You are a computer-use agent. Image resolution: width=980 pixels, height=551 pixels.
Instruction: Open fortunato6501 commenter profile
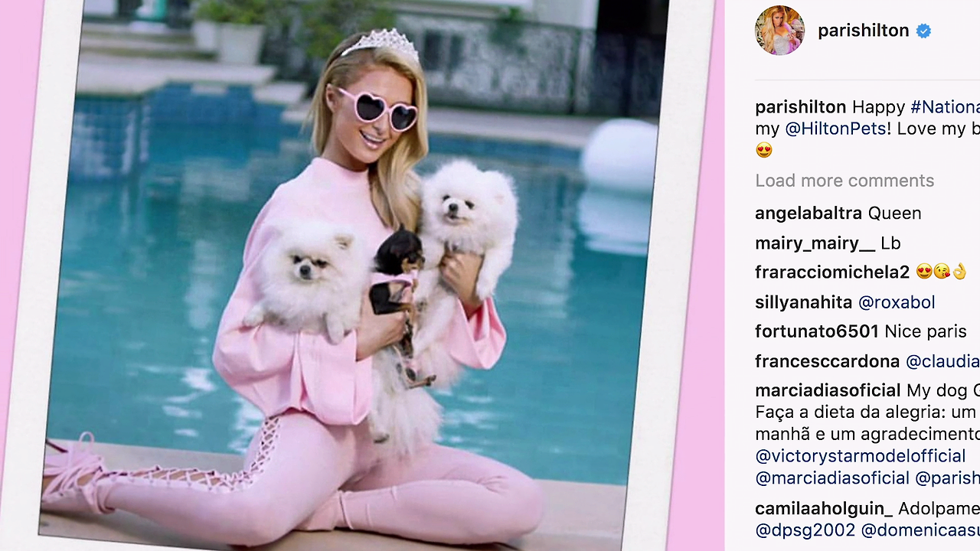coord(816,331)
